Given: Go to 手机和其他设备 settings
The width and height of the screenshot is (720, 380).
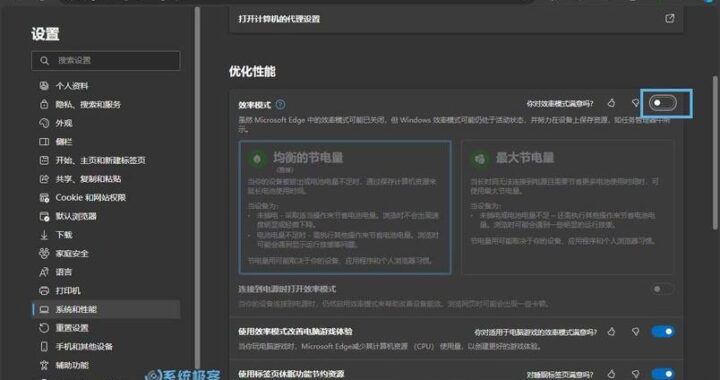Looking at the screenshot, I should pyautogui.click(x=106, y=346).
